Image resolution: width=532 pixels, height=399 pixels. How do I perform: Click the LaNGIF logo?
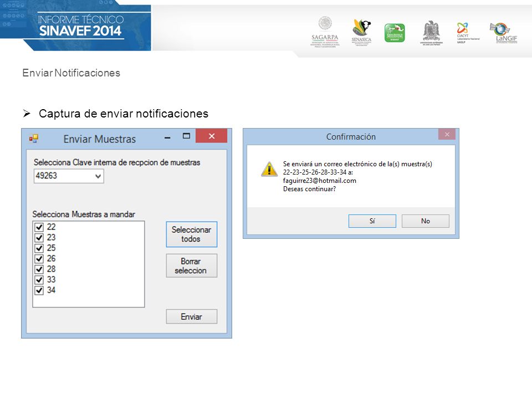(x=504, y=33)
